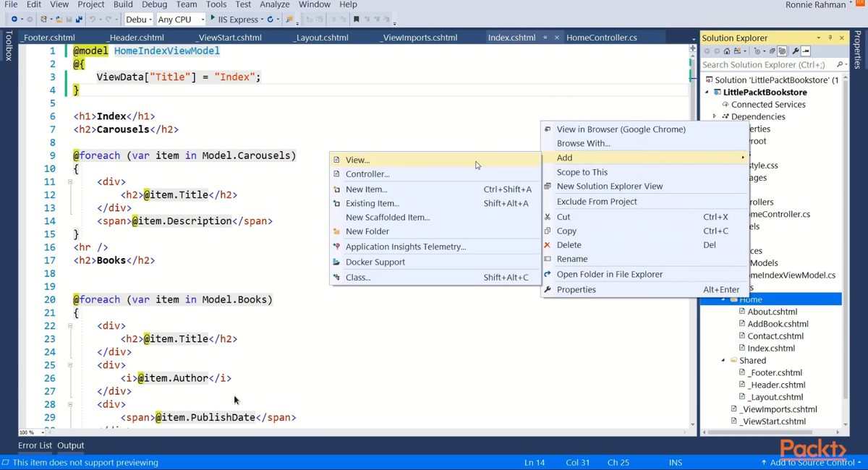Toggle Preview Selected Items icon in Solution Explorer
This screenshot has width=868, height=470.
point(806,51)
